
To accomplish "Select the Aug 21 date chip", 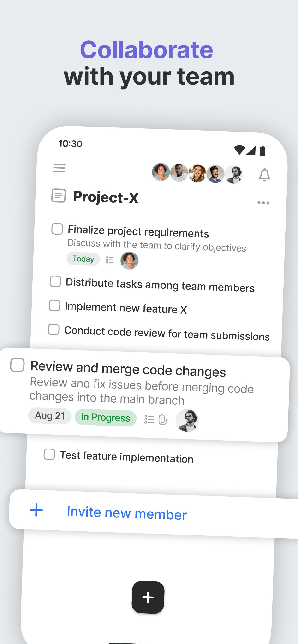I will click(x=50, y=416).
